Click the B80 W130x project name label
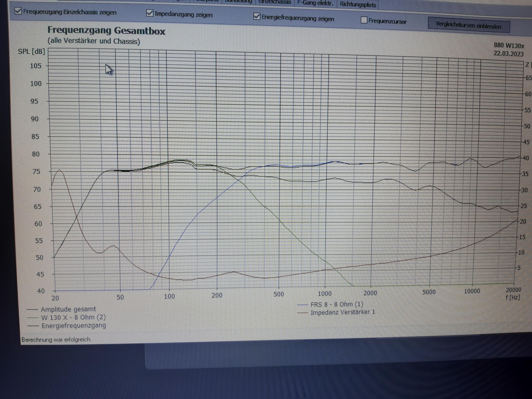This screenshot has height=399, width=532. (x=509, y=45)
